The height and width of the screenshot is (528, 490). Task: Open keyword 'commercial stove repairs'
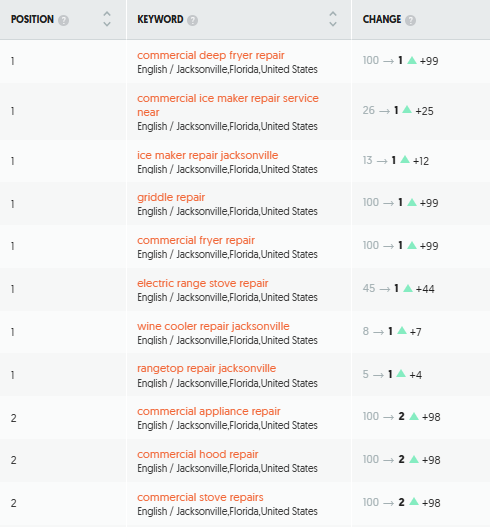(200, 497)
